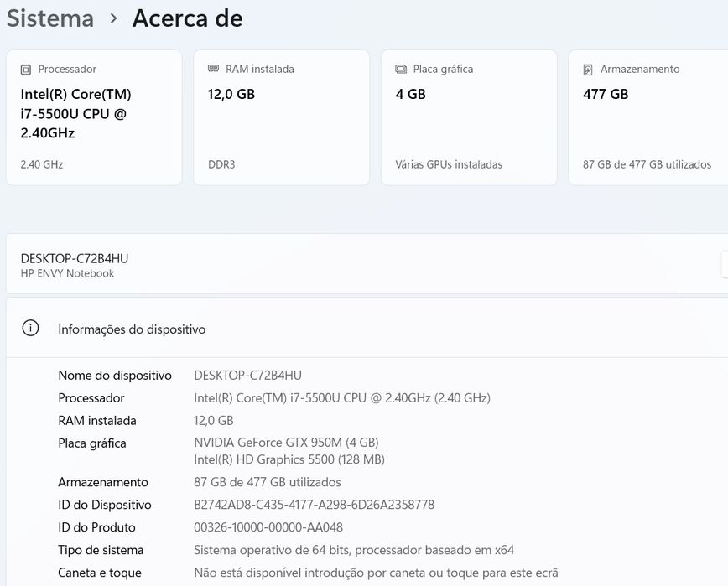Click the Intel(R) HD Graphics 5500 (128 MB) entry
This screenshot has height=586, width=728.
pos(289,459)
